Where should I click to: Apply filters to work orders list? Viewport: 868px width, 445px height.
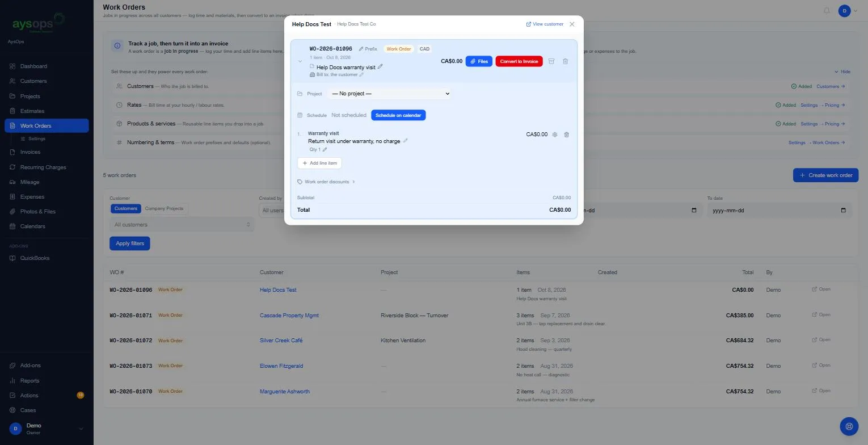coord(130,244)
